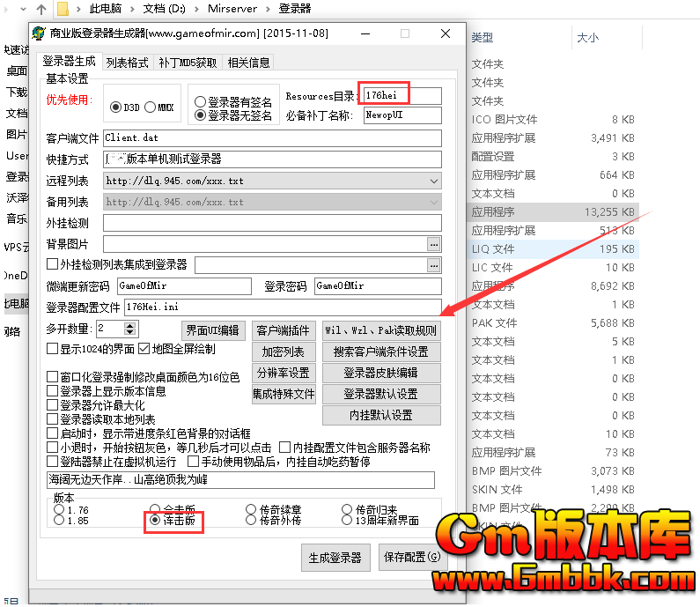
Task: Select the MMX radio option
Action: [x=151, y=107]
